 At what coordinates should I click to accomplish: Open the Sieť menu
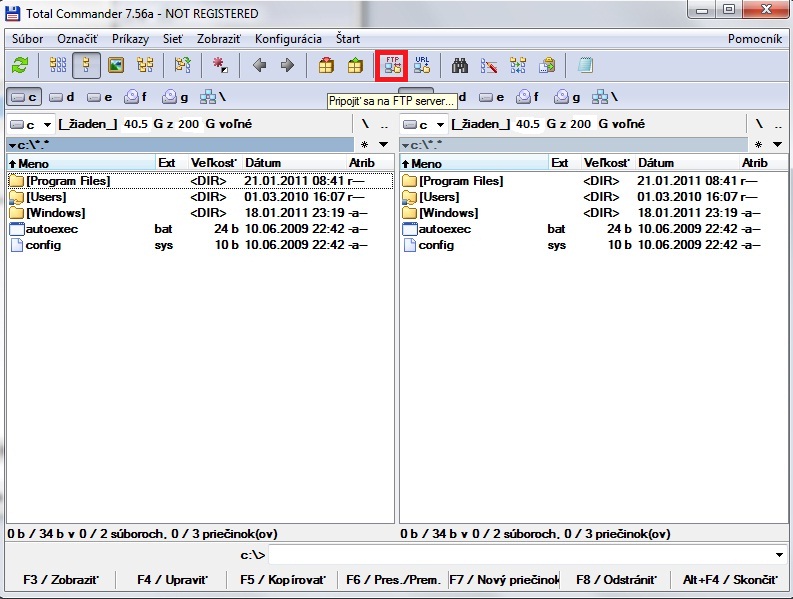click(x=172, y=39)
